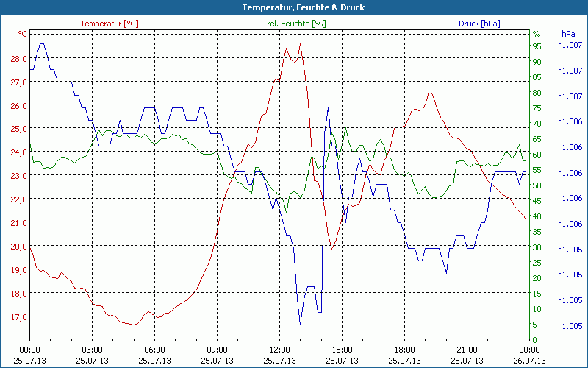The width and height of the screenshot is (588, 368).
Task: Click the "28,0" temperature axis tick
Action: point(20,59)
